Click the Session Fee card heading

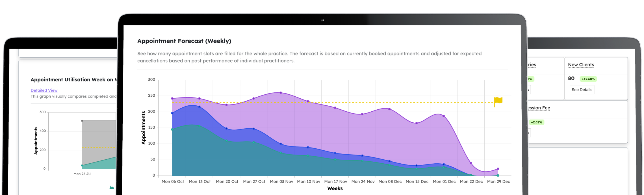pos(538,108)
